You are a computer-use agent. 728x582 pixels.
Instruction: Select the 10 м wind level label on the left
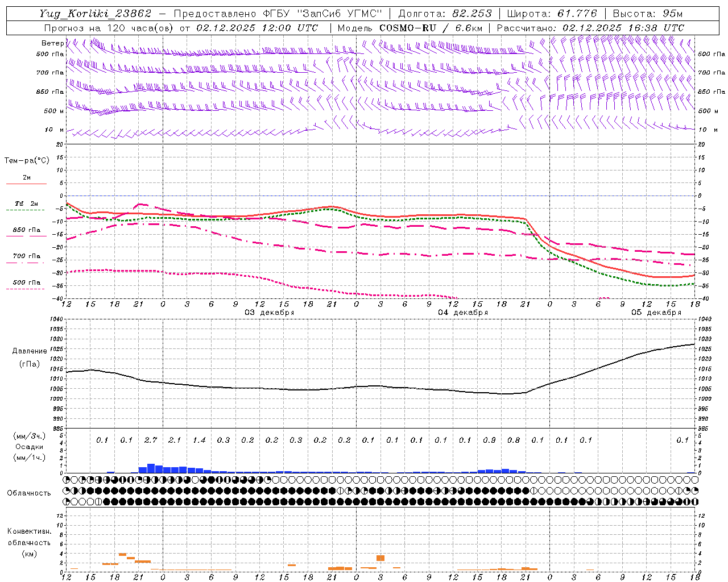[x=55, y=130]
